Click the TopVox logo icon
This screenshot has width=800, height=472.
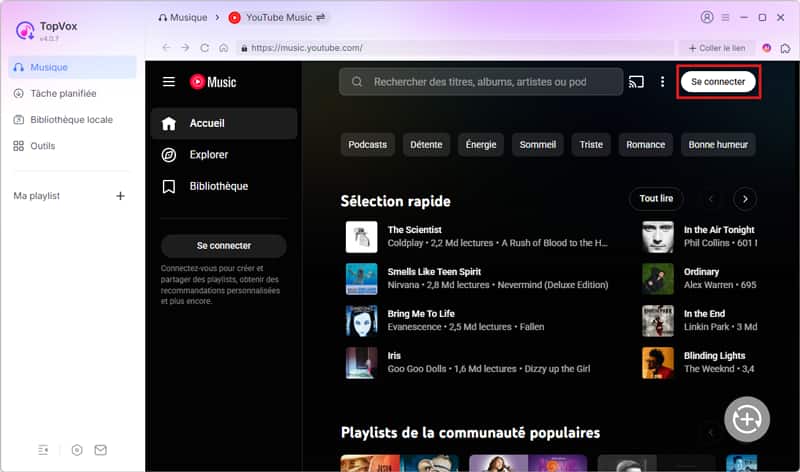[x=25, y=31]
